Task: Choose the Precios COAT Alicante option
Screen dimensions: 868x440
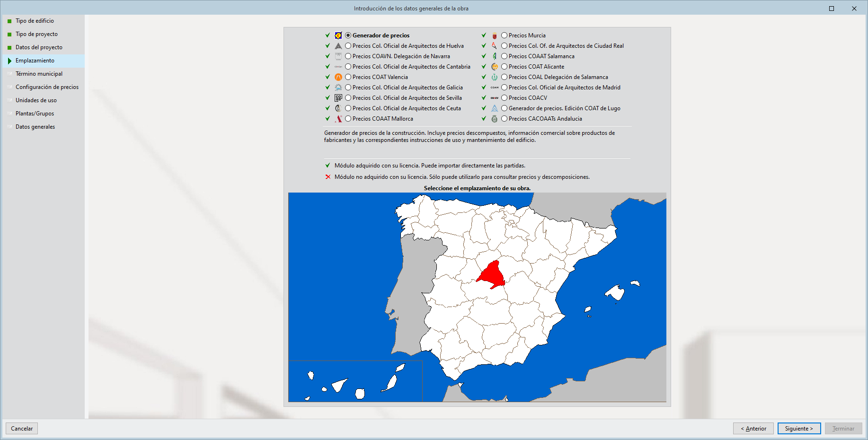Action: click(505, 67)
